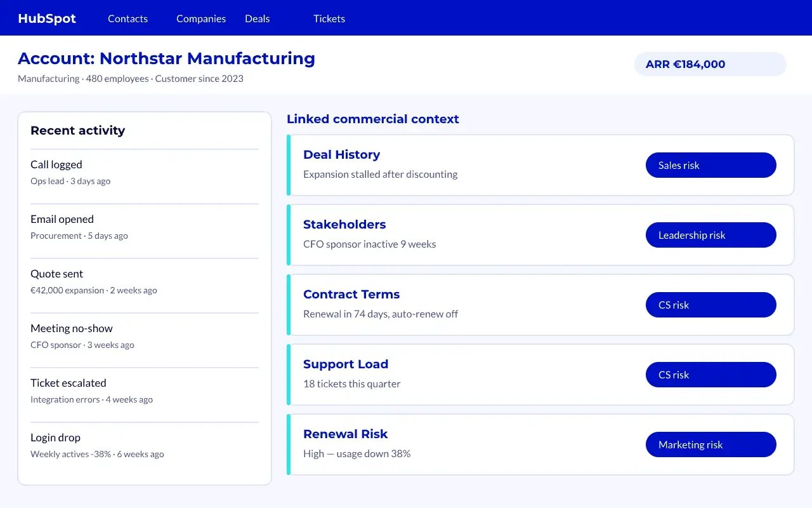Open the Support Load card title

(346, 364)
